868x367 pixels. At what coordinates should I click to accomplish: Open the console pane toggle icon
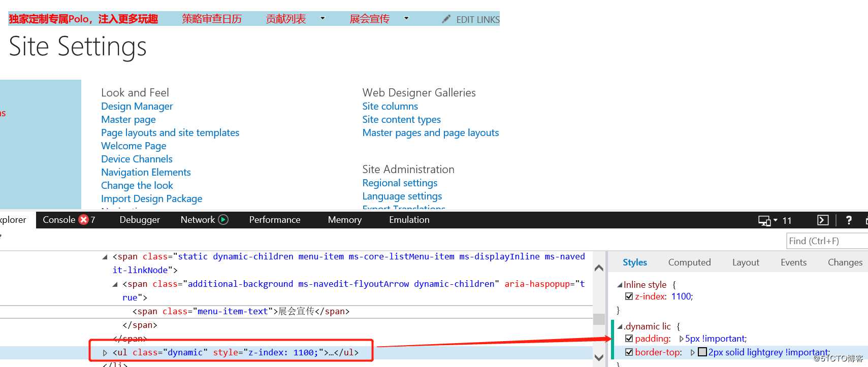click(823, 220)
